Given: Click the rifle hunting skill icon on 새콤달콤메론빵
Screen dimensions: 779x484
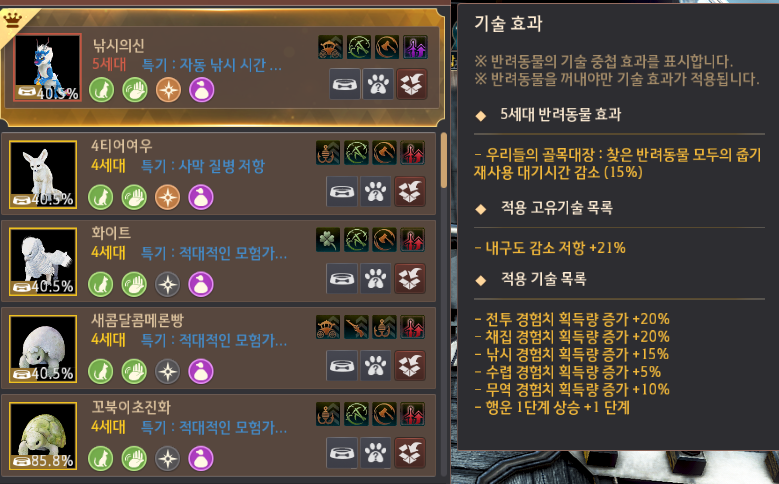Looking at the screenshot, I should coord(356,327).
